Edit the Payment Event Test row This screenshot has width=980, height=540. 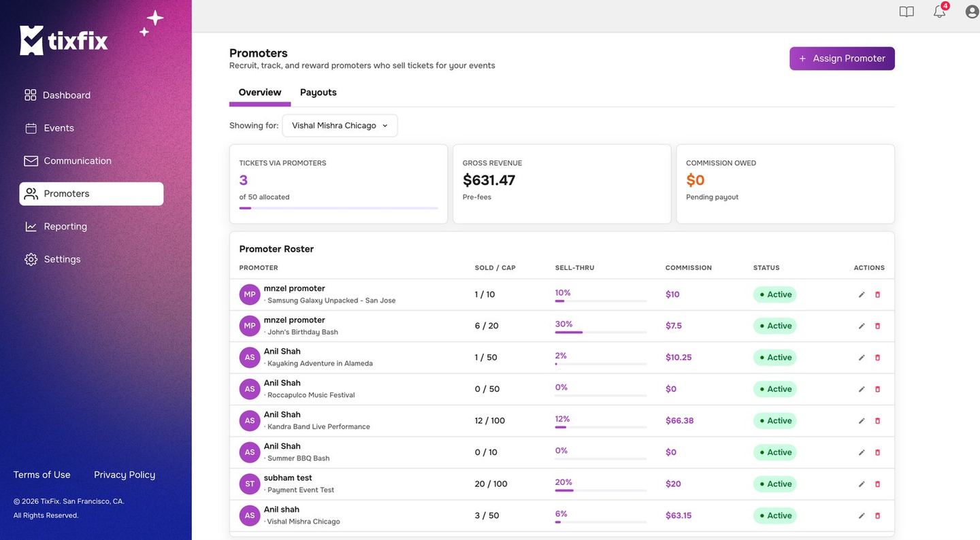click(x=862, y=484)
